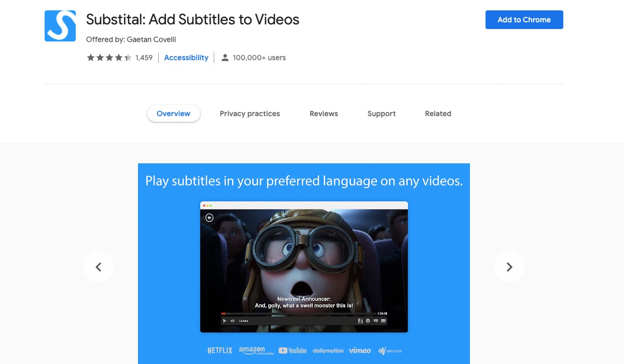Advance to next screenshot with right arrow
Image resolution: width=624 pixels, height=364 pixels.
[509, 267]
